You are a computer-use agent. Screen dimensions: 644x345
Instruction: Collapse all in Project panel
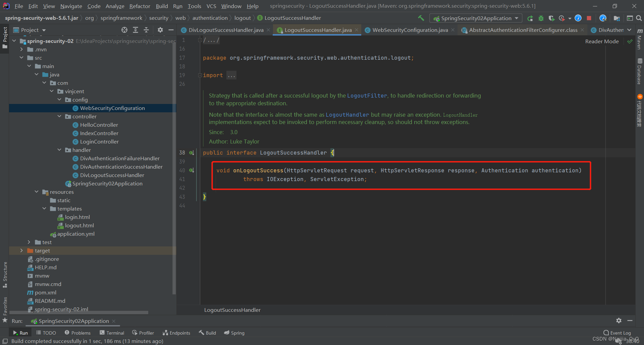pyautogui.click(x=146, y=30)
